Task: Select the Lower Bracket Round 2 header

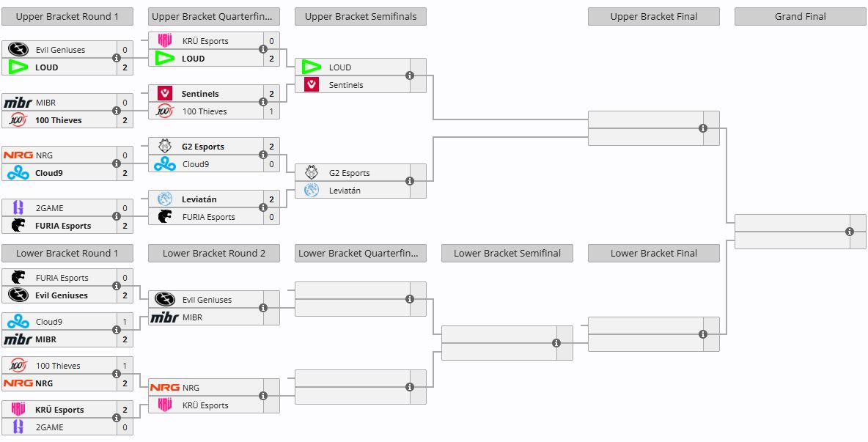Action: (214, 254)
